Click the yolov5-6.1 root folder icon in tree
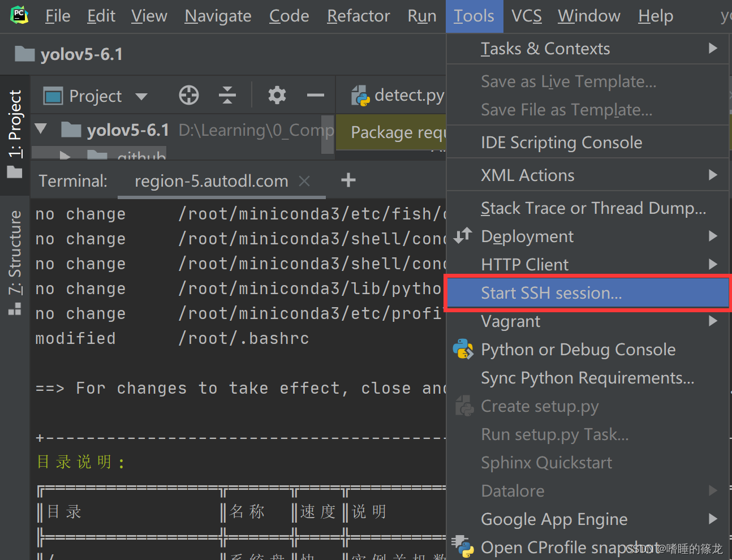This screenshot has width=732, height=560. point(71,130)
